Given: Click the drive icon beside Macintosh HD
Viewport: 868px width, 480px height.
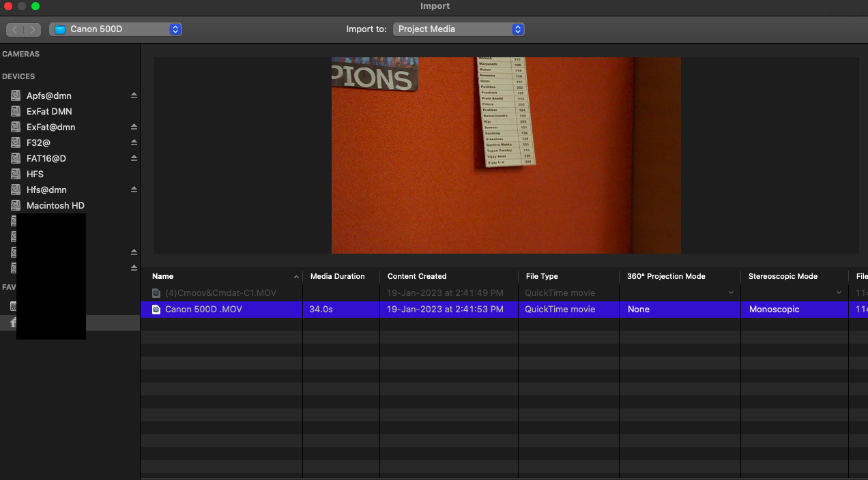Looking at the screenshot, I should tap(15, 205).
